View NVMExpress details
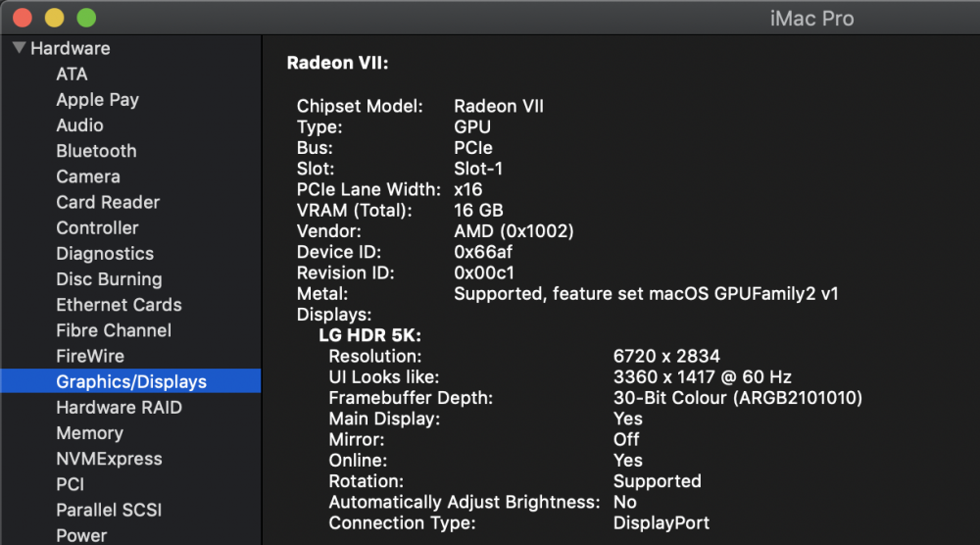Screen dimensions: 980x545 110,459
